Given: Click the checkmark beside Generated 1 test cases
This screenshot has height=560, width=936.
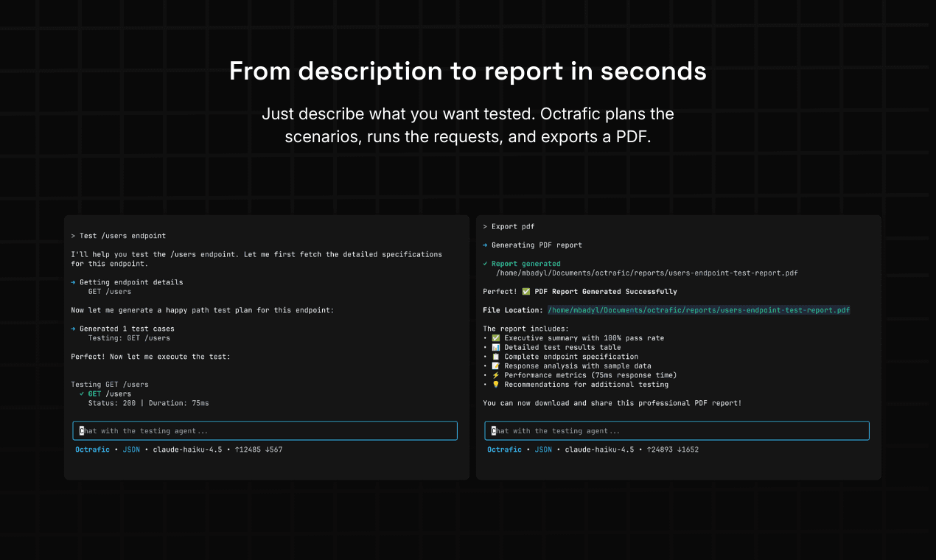Looking at the screenshot, I should pos(74,328).
